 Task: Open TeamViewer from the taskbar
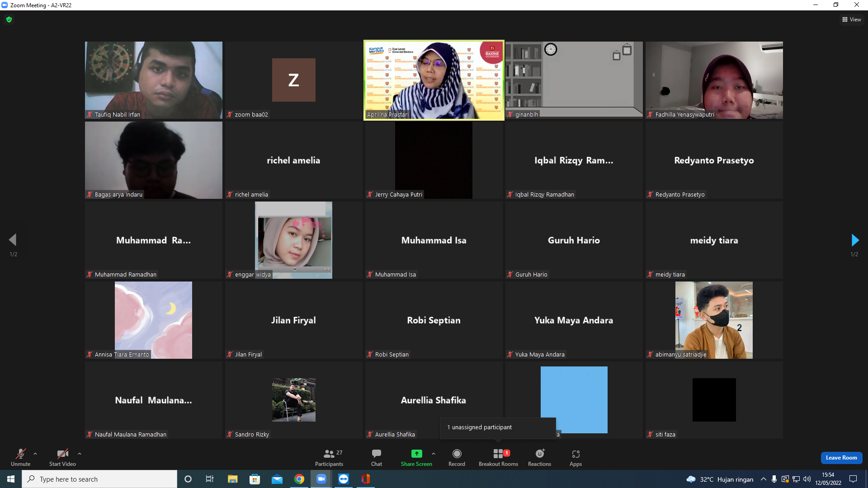(x=343, y=479)
